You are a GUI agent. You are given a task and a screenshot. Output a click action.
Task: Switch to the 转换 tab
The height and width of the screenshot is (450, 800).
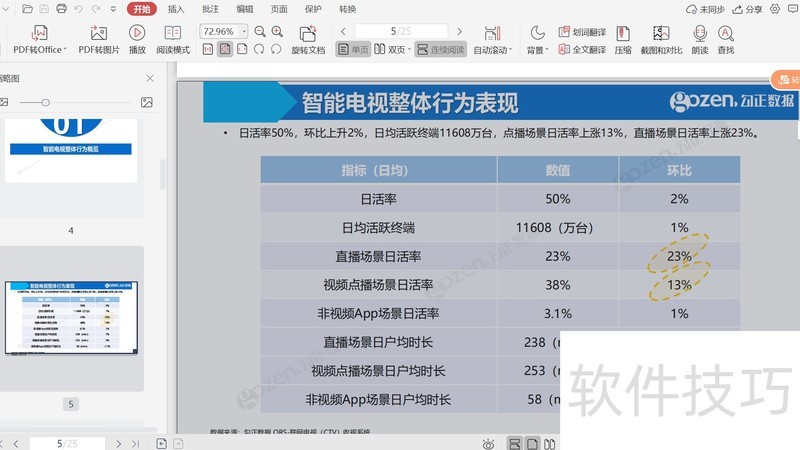point(347,9)
